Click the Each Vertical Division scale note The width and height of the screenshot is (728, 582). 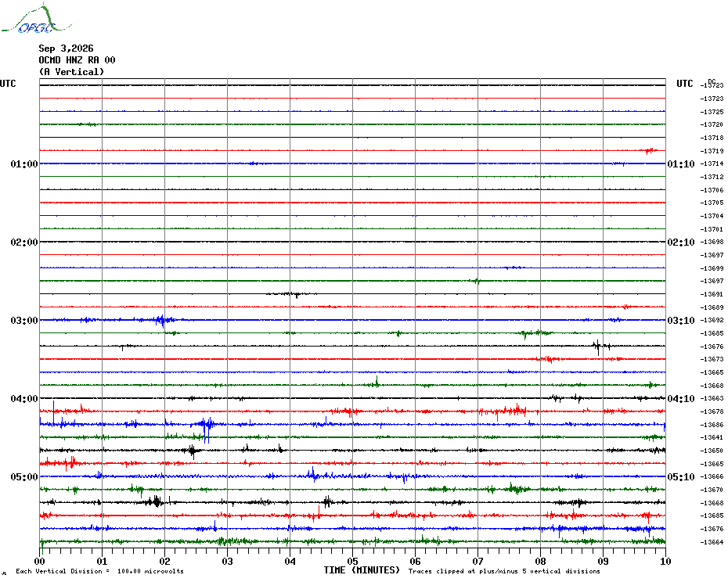click(100, 571)
